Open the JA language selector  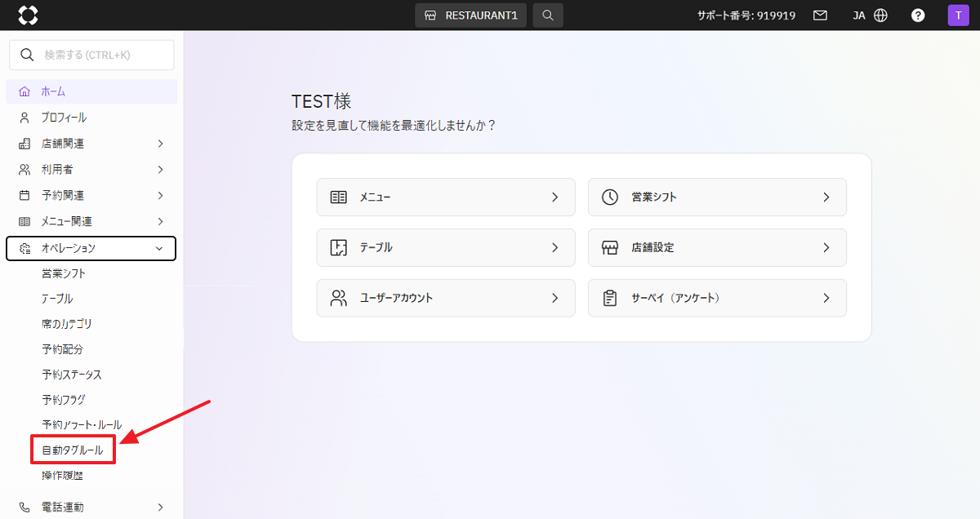click(x=870, y=15)
